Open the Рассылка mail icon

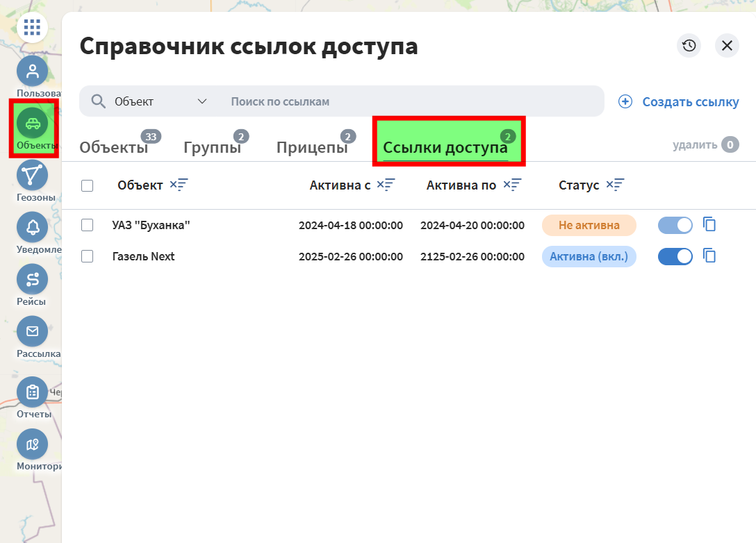[32, 331]
